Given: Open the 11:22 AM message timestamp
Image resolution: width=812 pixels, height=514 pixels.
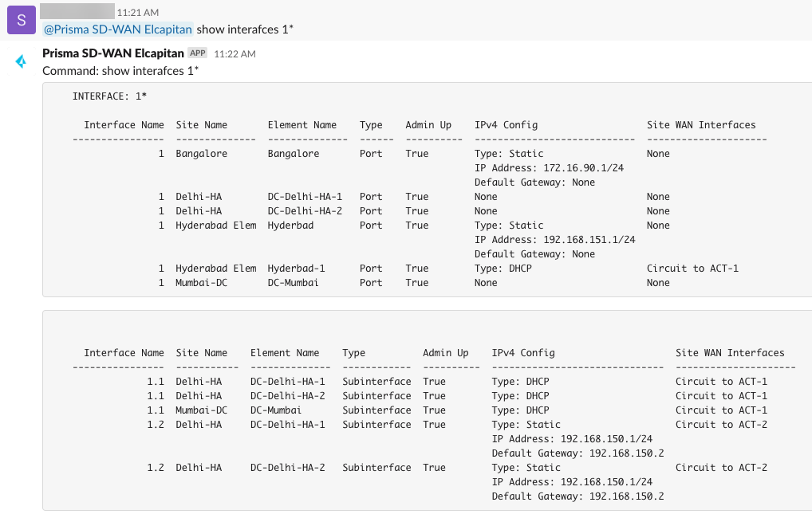Looking at the screenshot, I should tap(235, 54).
